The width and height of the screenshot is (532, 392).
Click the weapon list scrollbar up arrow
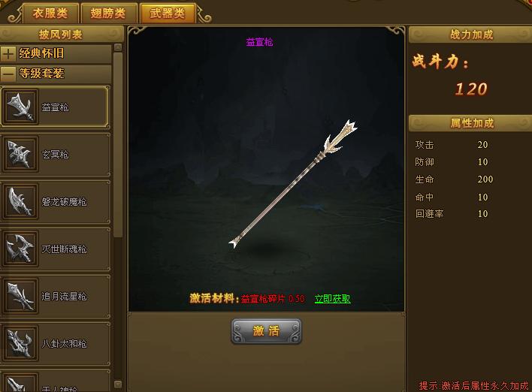(118, 47)
